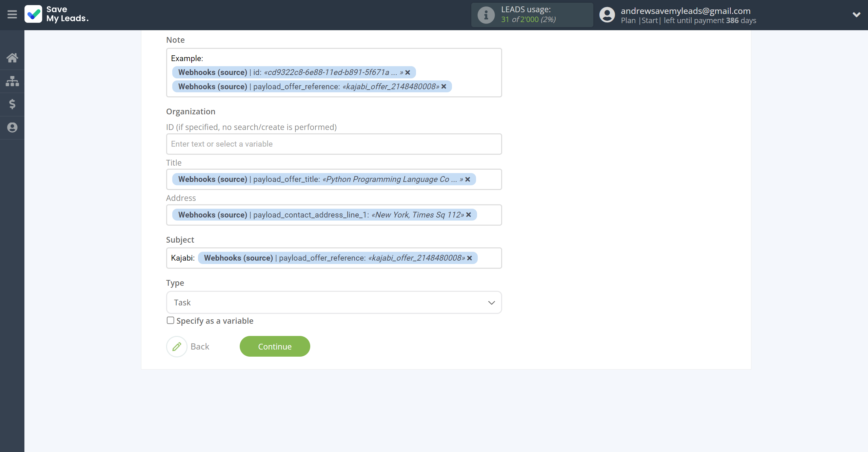Remove address_line_1 tag from Address
This screenshot has width=868, height=452.
pyautogui.click(x=469, y=215)
